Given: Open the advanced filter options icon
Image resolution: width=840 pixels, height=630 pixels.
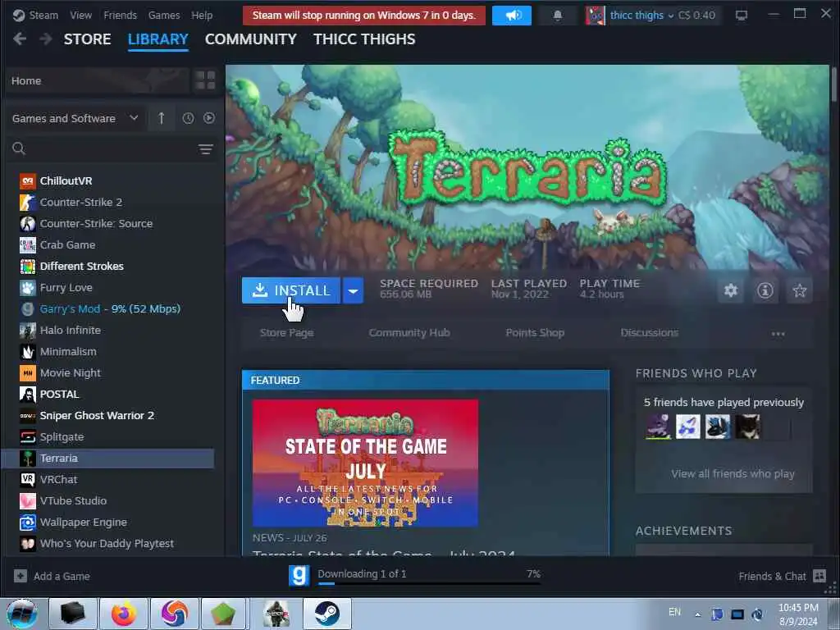Looking at the screenshot, I should (x=206, y=149).
